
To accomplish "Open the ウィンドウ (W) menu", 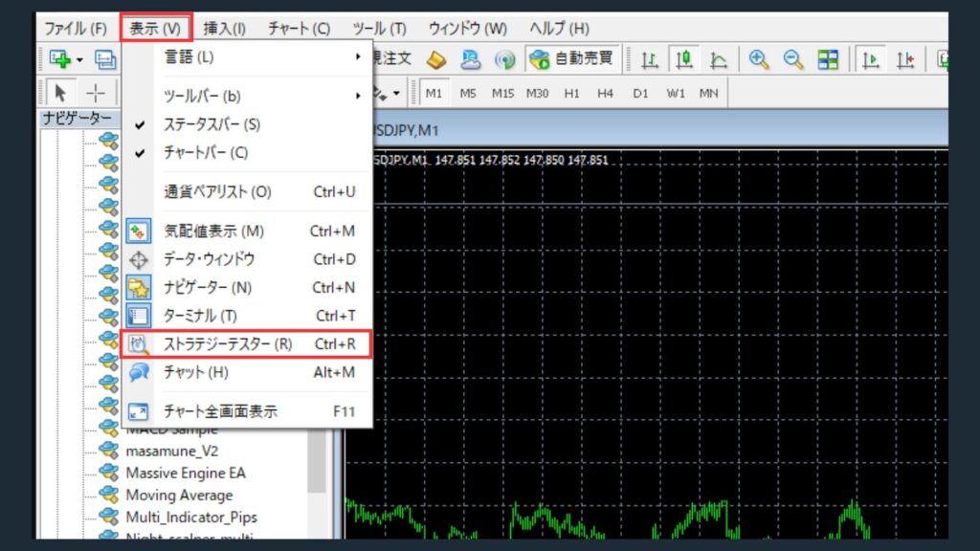I will coord(467,28).
